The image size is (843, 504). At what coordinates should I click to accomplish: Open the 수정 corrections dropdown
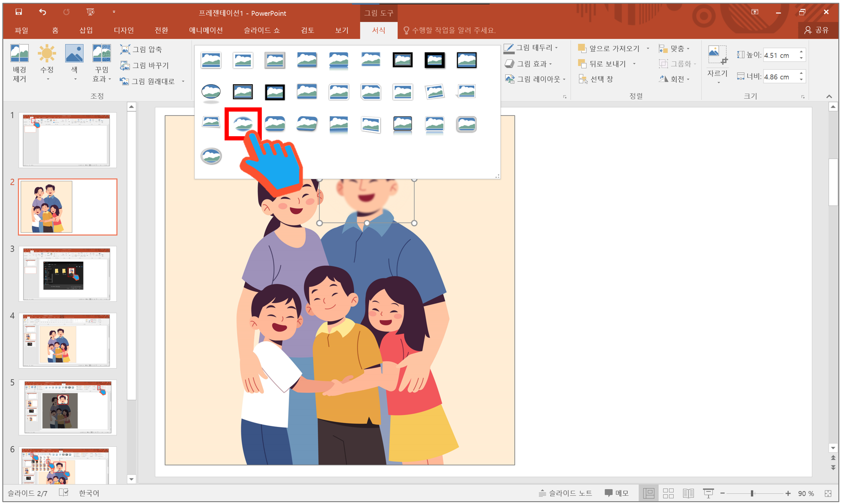47,64
